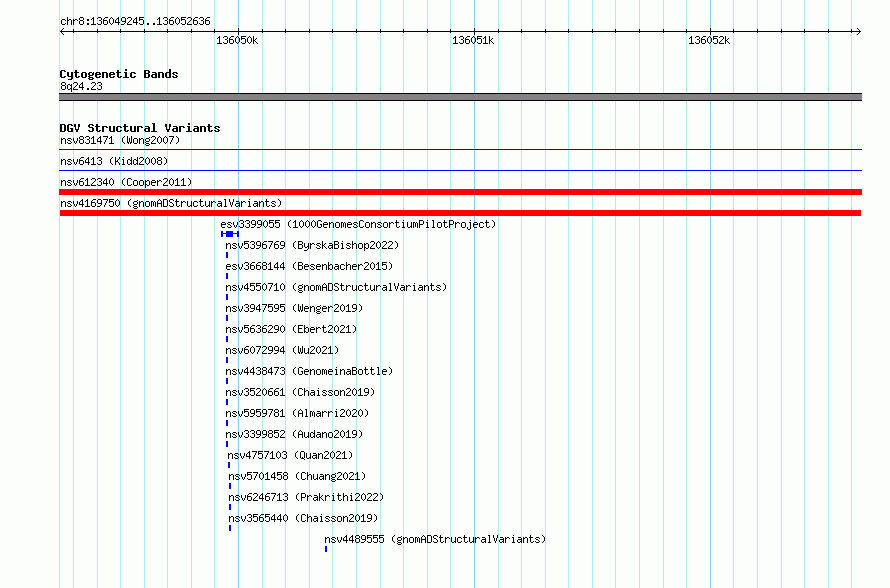Screen dimensions: 890x588
Task: Click the ruler's left arrow end
Action: [62, 31]
